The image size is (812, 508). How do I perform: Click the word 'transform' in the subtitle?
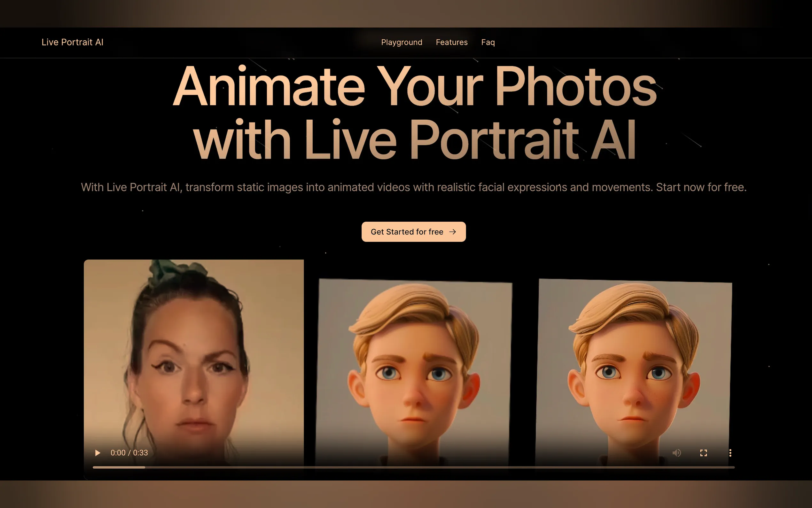(x=209, y=187)
